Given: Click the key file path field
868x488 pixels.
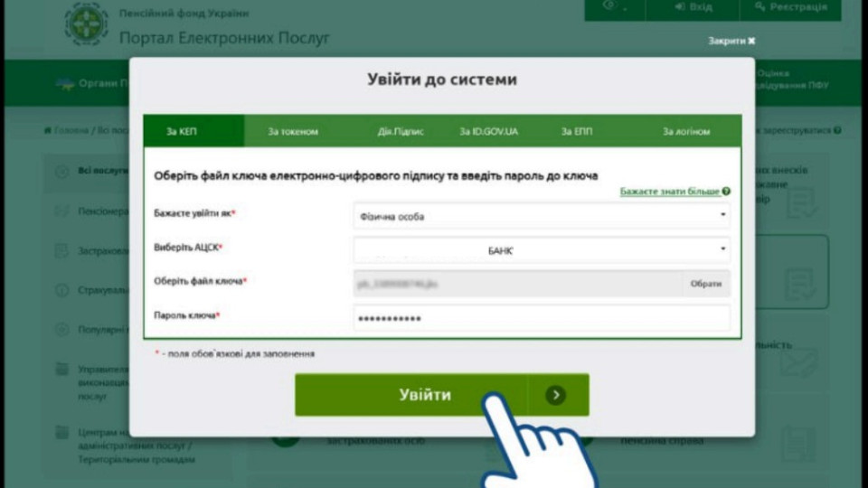Looking at the screenshot, I should 517,284.
